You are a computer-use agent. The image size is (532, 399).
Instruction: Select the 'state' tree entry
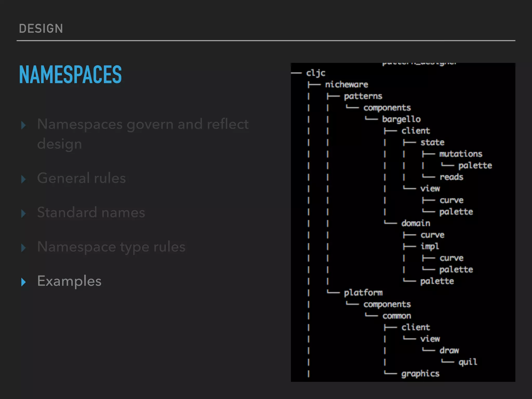pos(433,142)
